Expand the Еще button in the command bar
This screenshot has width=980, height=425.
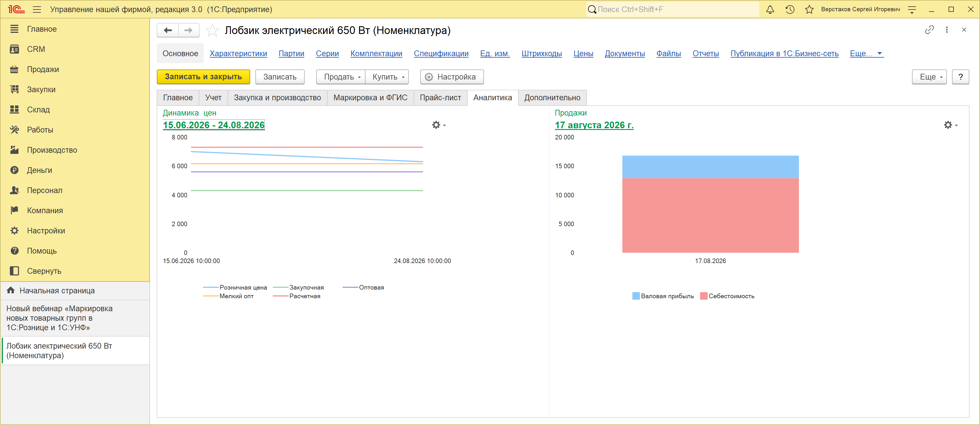click(x=929, y=77)
